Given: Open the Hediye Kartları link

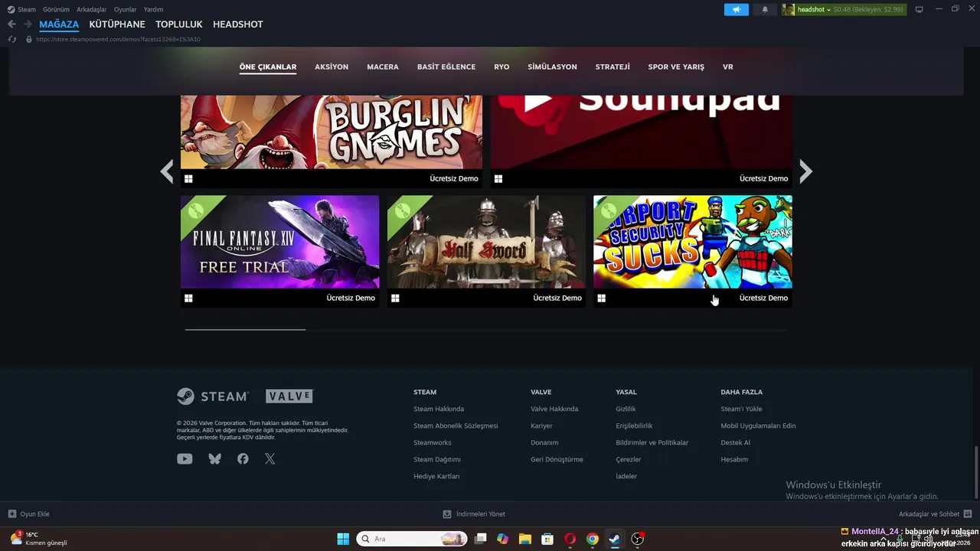Looking at the screenshot, I should [436, 476].
